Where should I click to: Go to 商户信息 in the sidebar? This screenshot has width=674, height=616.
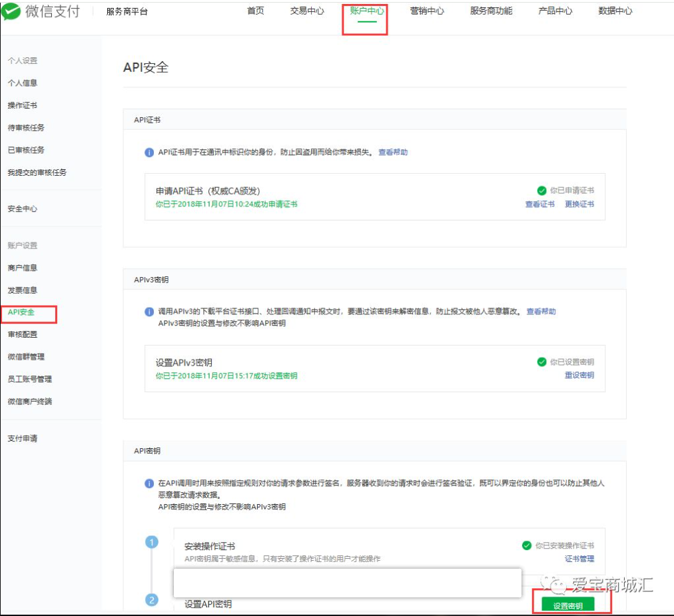pos(23,268)
